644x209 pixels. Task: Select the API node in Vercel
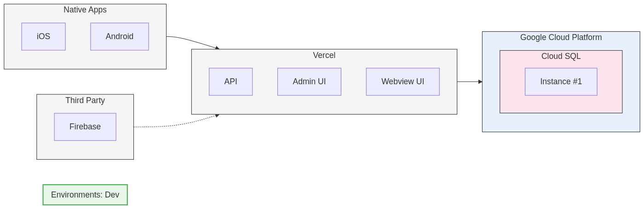click(x=230, y=81)
